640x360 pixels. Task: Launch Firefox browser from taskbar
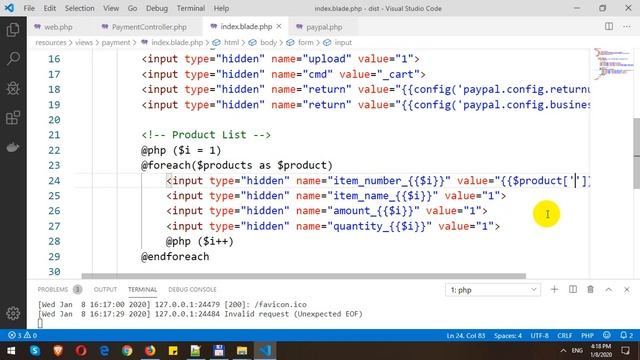tap(150, 351)
